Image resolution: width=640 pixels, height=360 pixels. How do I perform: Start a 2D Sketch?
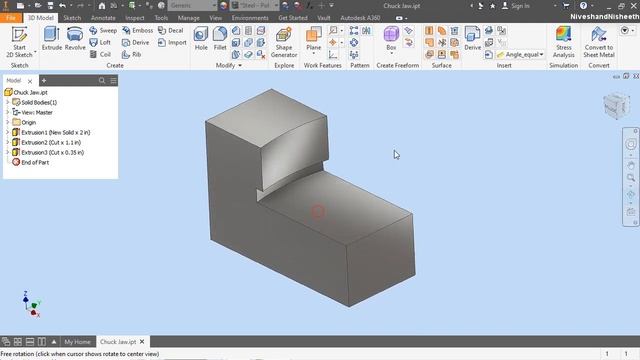tap(19, 42)
